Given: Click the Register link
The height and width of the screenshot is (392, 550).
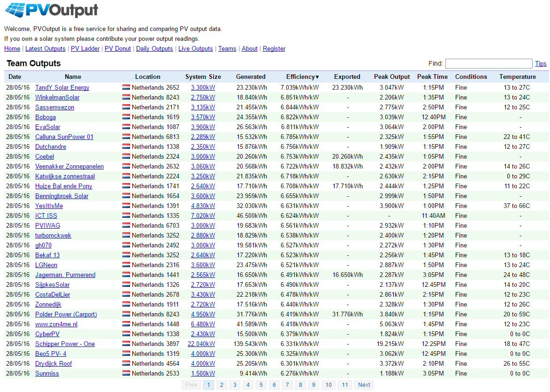Looking at the screenshot, I should click(274, 49).
